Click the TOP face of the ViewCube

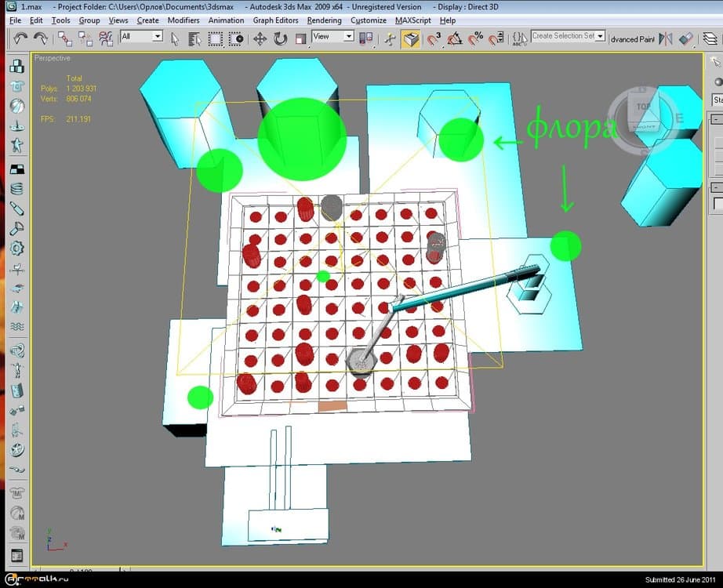click(641, 105)
